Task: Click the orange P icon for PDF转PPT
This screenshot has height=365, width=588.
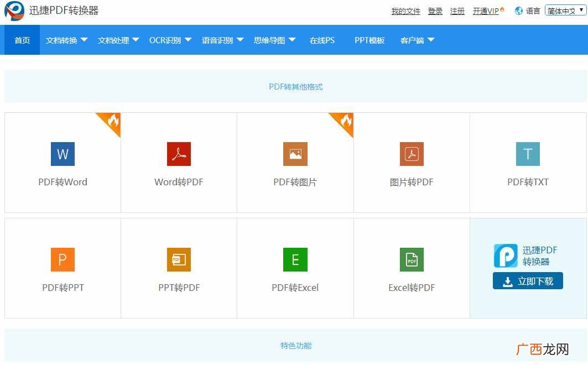Action: point(63,259)
